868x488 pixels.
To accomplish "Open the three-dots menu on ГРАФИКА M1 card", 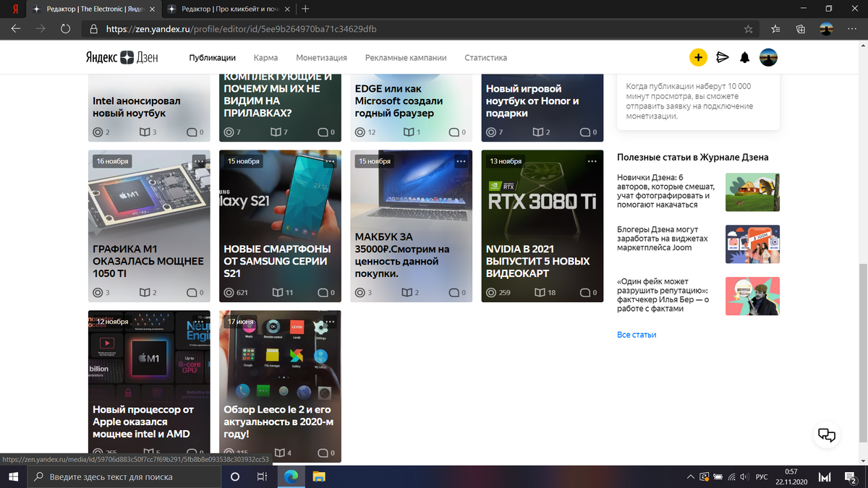I will (199, 160).
